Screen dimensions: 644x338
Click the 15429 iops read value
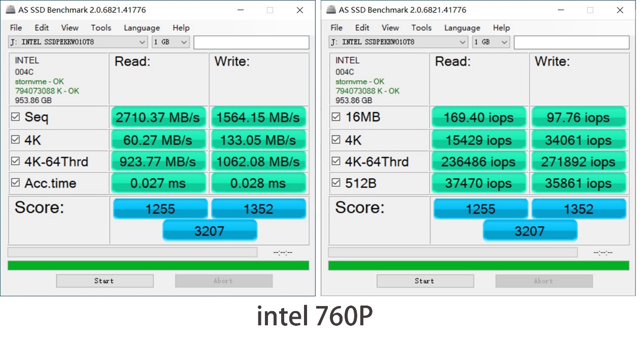click(x=479, y=140)
